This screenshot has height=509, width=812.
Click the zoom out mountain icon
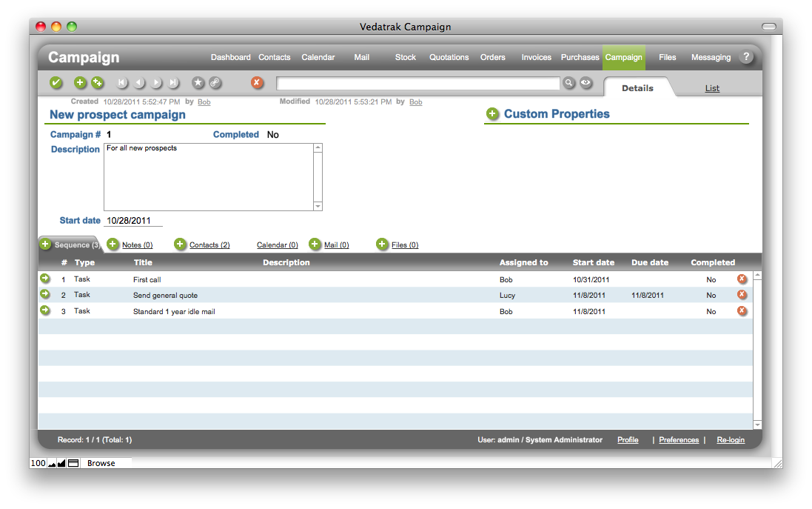(x=52, y=463)
